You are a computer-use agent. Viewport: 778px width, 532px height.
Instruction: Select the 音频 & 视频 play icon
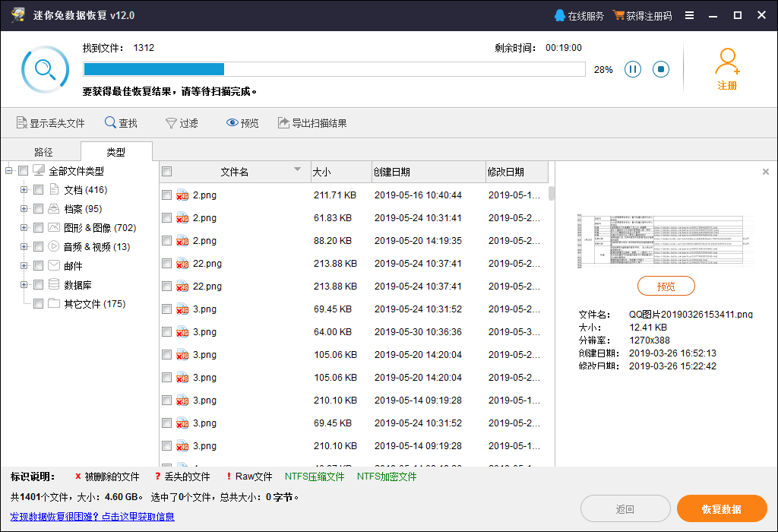click(x=54, y=246)
